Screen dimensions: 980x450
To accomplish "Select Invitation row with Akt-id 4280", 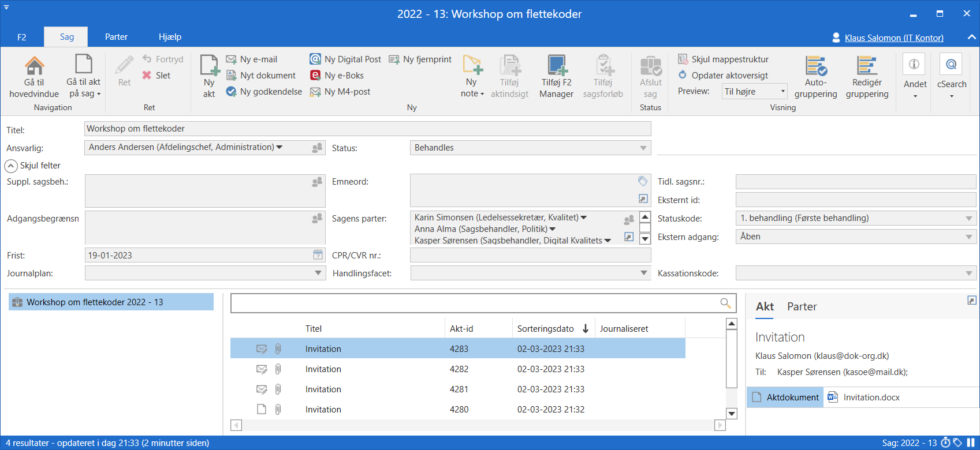I will tap(458, 409).
